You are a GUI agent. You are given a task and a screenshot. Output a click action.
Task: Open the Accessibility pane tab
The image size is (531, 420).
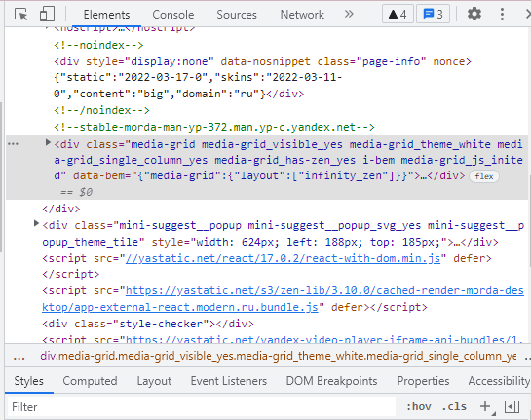498,381
